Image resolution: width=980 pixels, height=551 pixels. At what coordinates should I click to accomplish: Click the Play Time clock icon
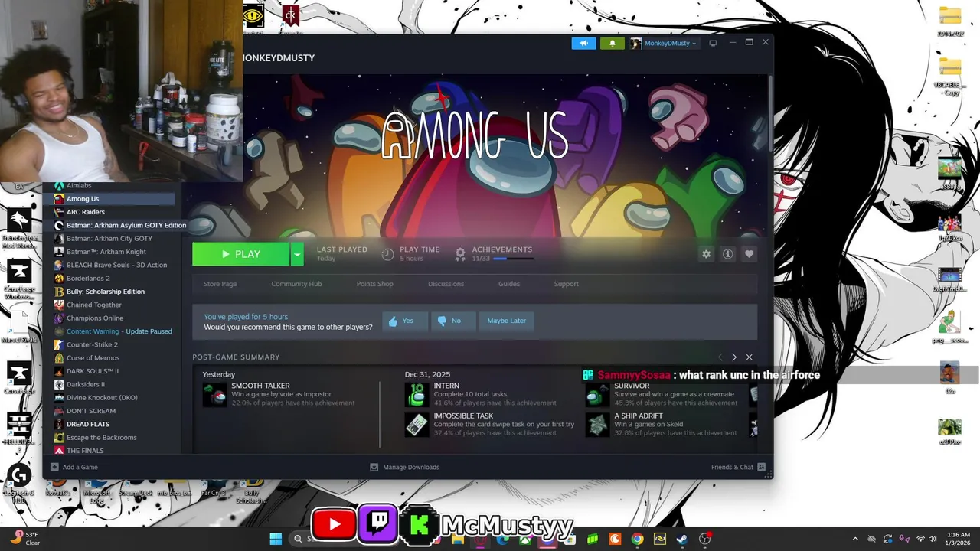coord(388,254)
